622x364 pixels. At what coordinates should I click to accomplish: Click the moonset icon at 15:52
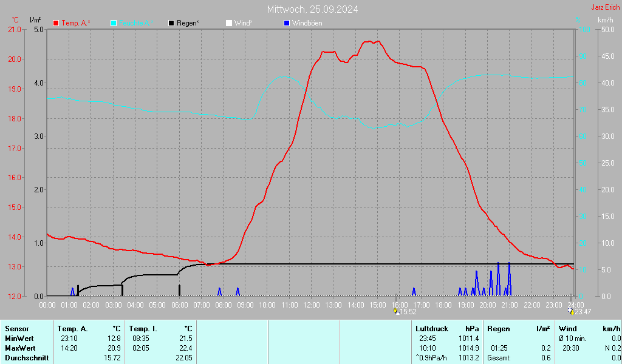[x=396, y=311]
